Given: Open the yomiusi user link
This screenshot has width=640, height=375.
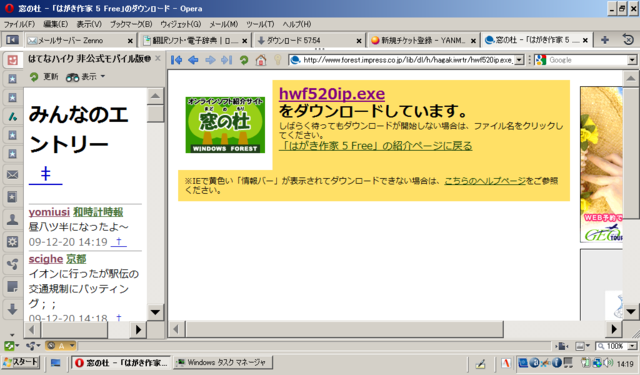Looking at the screenshot, I should pyautogui.click(x=49, y=212).
